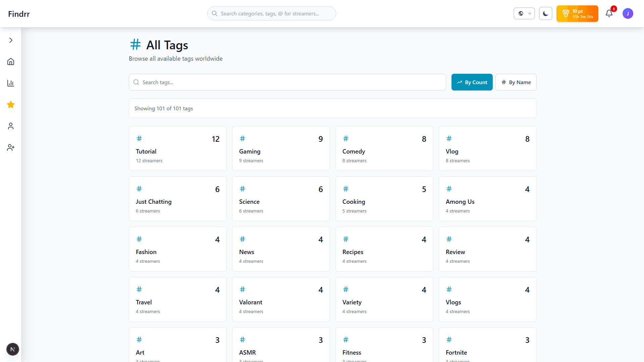This screenshot has width=644, height=362.
Task: Select the add-follower icon in sidebar
Action: [10, 147]
